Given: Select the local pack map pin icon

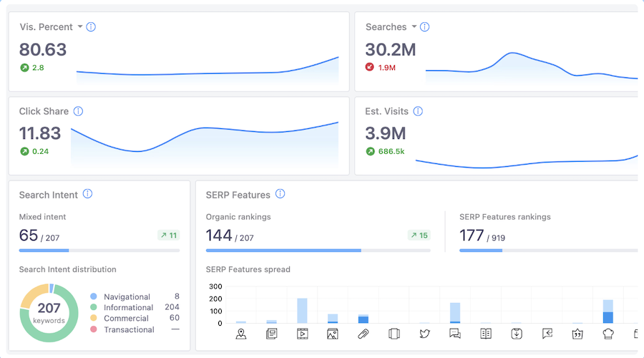Looking at the screenshot, I should pyautogui.click(x=241, y=334).
